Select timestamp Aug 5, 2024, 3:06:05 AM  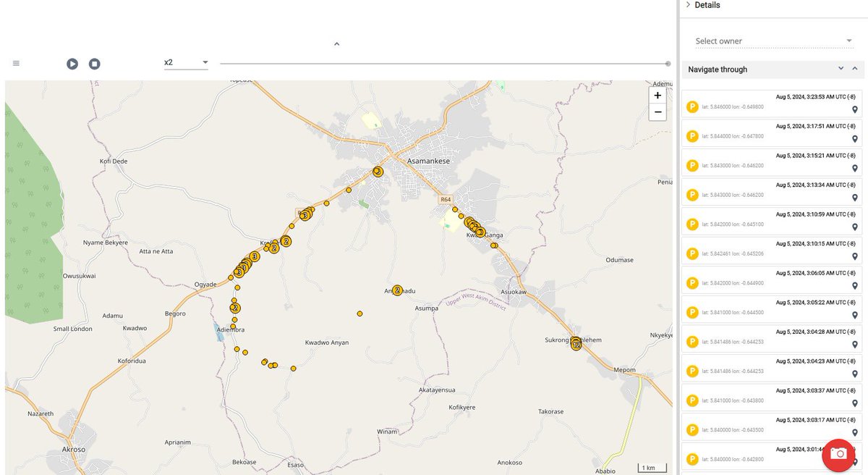point(817,273)
